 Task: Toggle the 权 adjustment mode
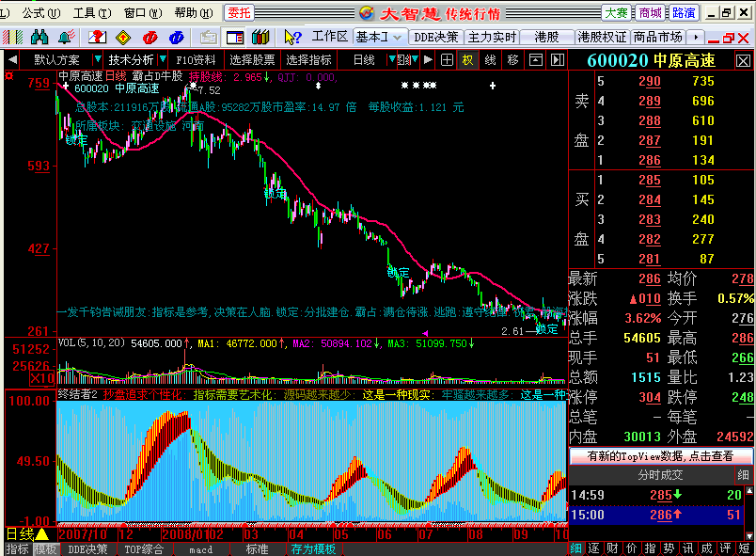(467, 60)
